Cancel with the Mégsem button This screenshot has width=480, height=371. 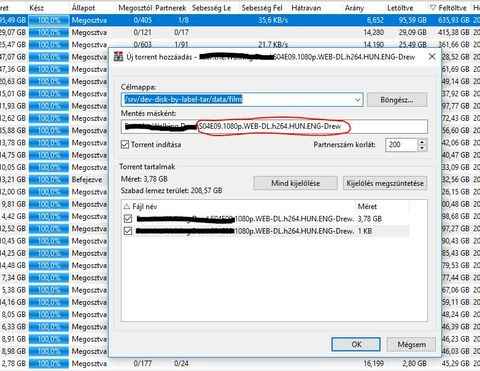click(x=411, y=344)
